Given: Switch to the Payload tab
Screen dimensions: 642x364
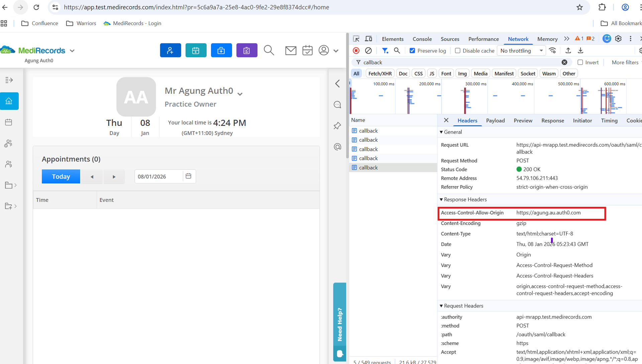Looking at the screenshot, I should tap(495, 121).
